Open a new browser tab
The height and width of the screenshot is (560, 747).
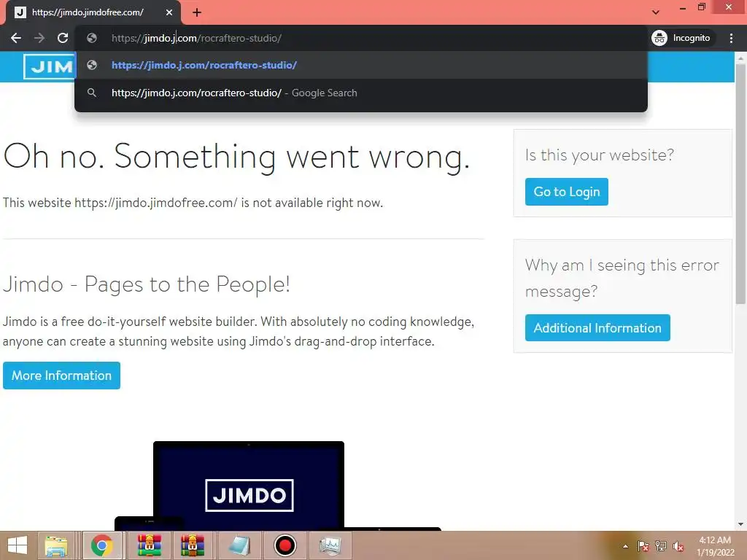click(197, 12)
